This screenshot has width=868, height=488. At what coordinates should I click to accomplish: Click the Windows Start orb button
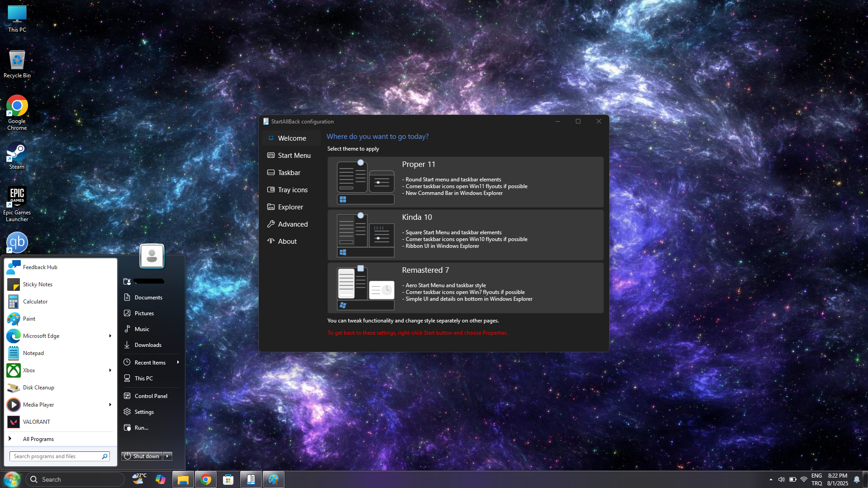pyautogui.click(x=12, y=479)
